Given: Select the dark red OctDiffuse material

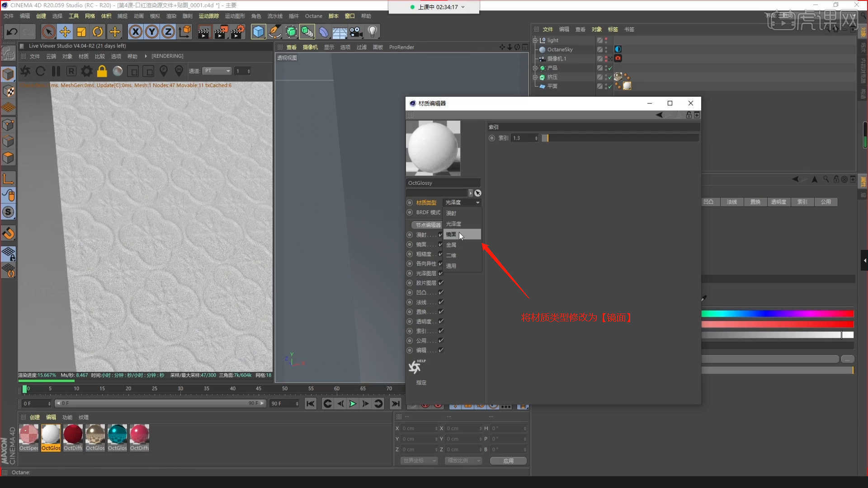Looking at the screenshot, I should tap(73, 438).
